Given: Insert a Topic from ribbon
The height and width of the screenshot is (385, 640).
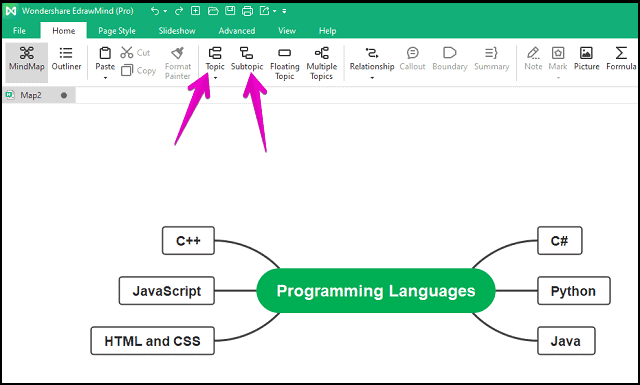Looking at the screenshot, I should tap(215, 58).
